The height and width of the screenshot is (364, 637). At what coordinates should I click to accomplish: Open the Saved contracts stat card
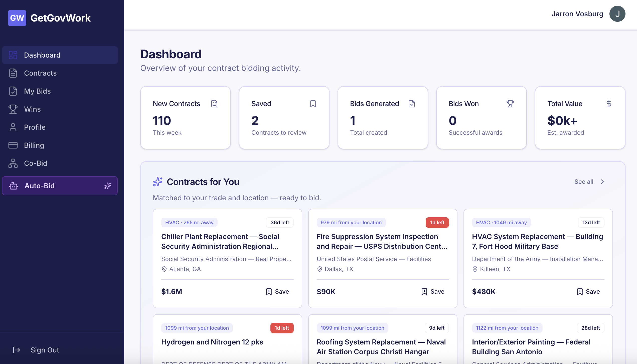[284, 118]
